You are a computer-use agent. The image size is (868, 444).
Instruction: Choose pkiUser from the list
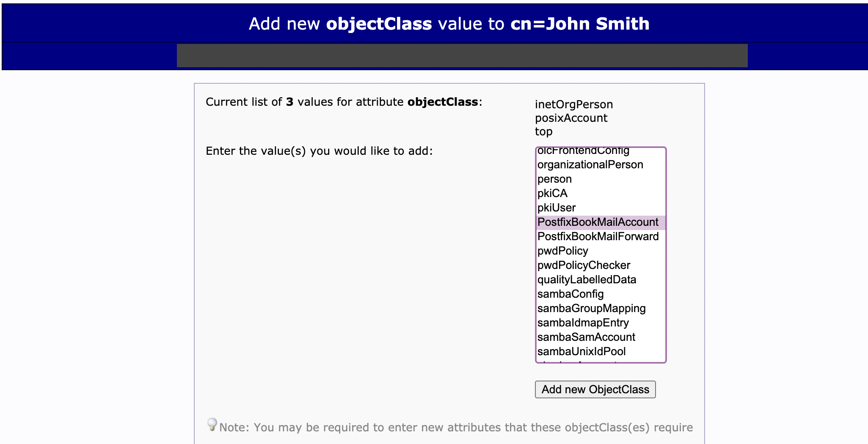tap(601, 208)
